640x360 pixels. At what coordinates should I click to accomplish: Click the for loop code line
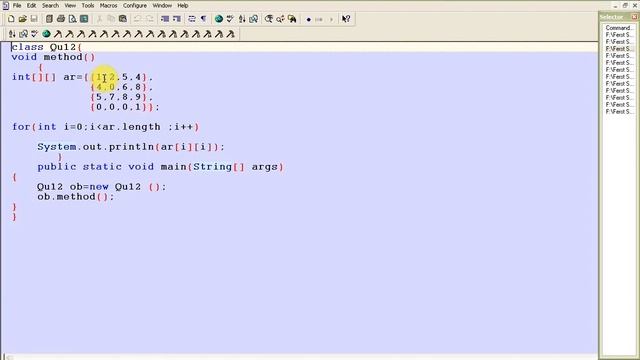(106, 127)
